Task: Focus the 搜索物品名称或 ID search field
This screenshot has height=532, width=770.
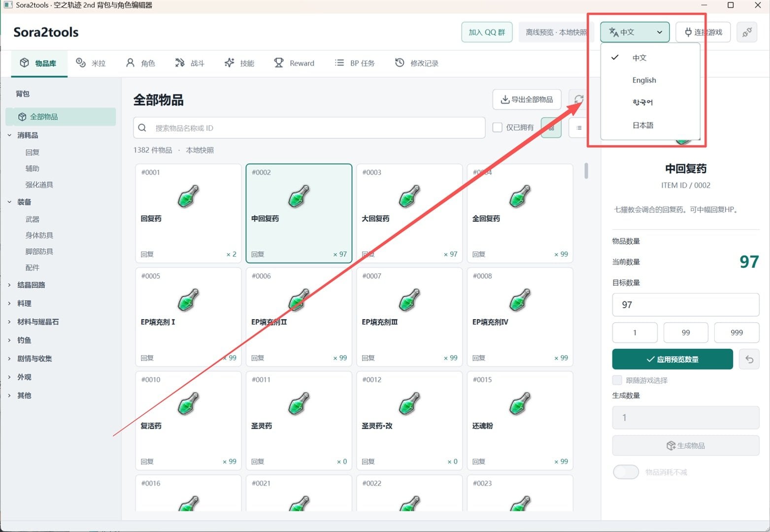Action: (x=309, y=128)
